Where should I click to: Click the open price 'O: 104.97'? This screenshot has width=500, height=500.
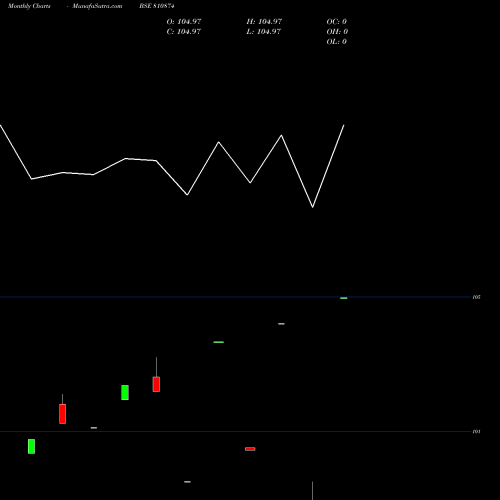click(184, 22)
